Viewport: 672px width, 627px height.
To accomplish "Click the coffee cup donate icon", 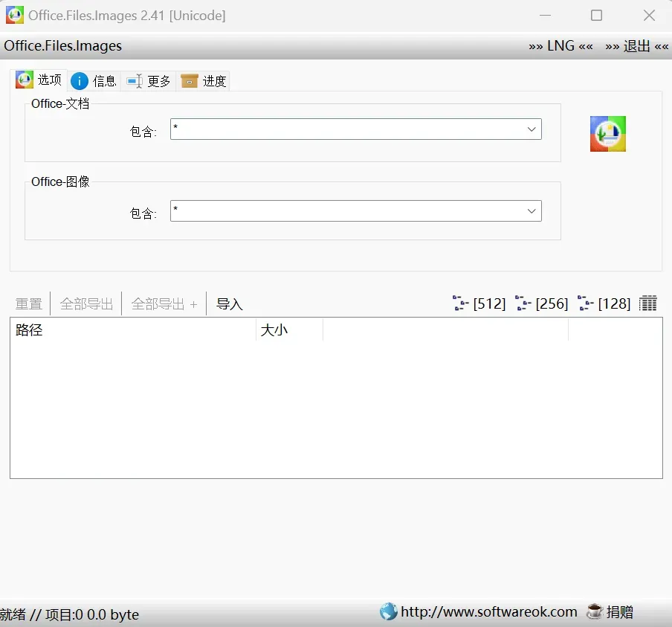I will tap(595, 612).
